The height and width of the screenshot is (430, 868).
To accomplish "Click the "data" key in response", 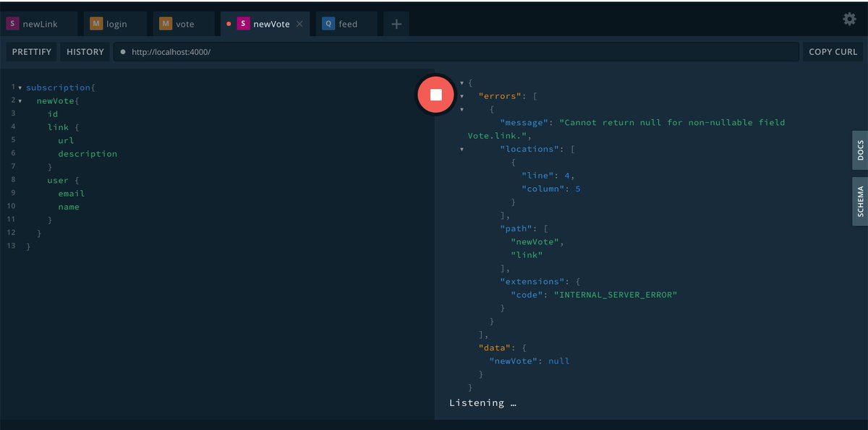I will click(x=495, y=348).
